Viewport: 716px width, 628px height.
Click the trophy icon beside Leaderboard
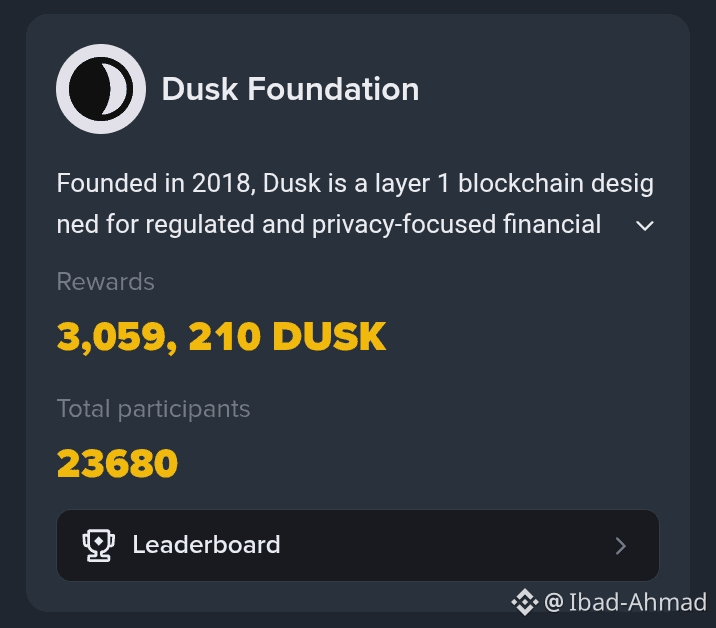98,545
